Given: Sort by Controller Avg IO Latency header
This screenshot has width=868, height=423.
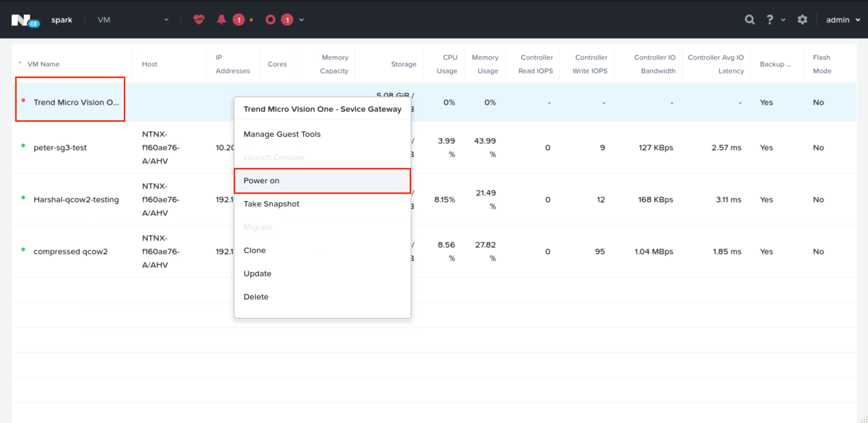Looking at the screenshot, I should tap(716, 64).
